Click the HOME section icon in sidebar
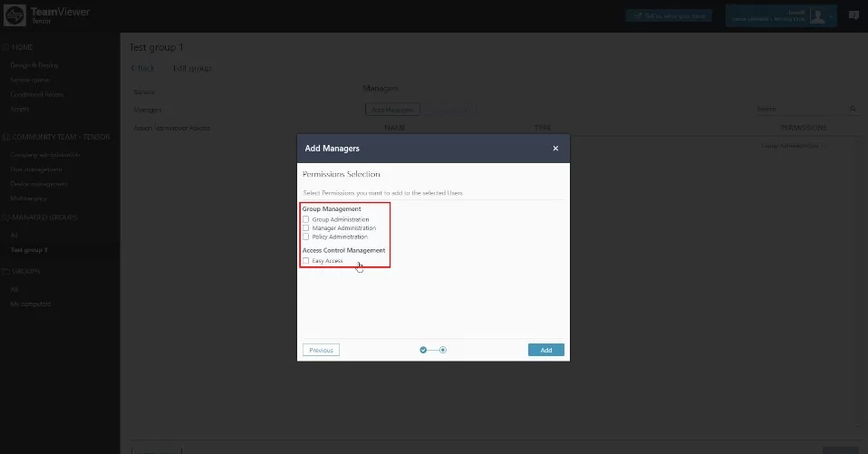868x454 pixels. tap(6, 47)
